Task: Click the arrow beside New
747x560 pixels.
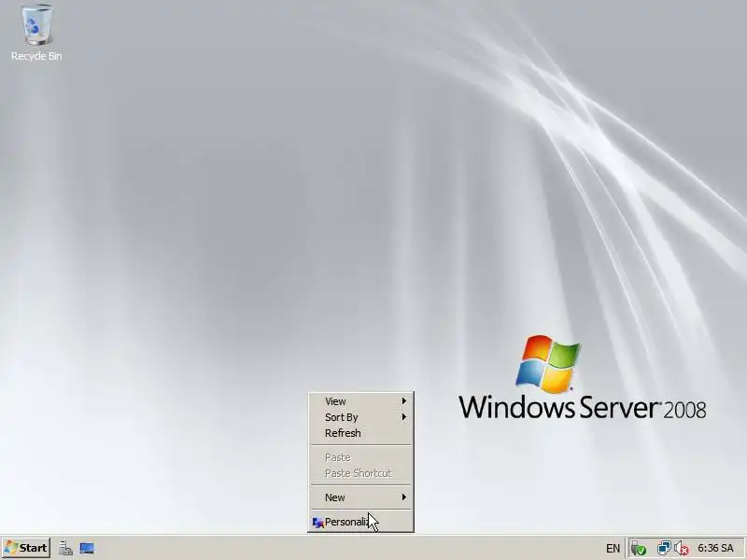Action: [x=404, y=497]
